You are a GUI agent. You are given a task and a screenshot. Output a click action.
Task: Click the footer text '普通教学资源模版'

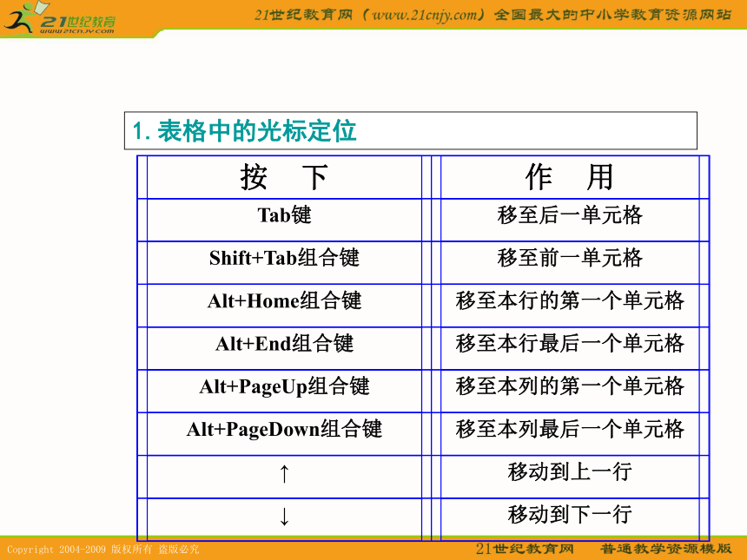[665, 549]
